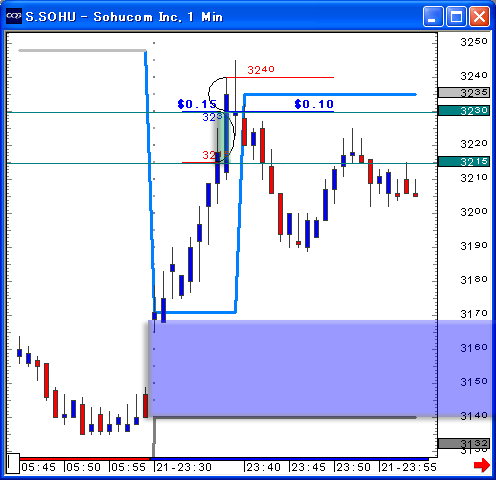Click the 05:45 time axis label

(x=38, y=467)
